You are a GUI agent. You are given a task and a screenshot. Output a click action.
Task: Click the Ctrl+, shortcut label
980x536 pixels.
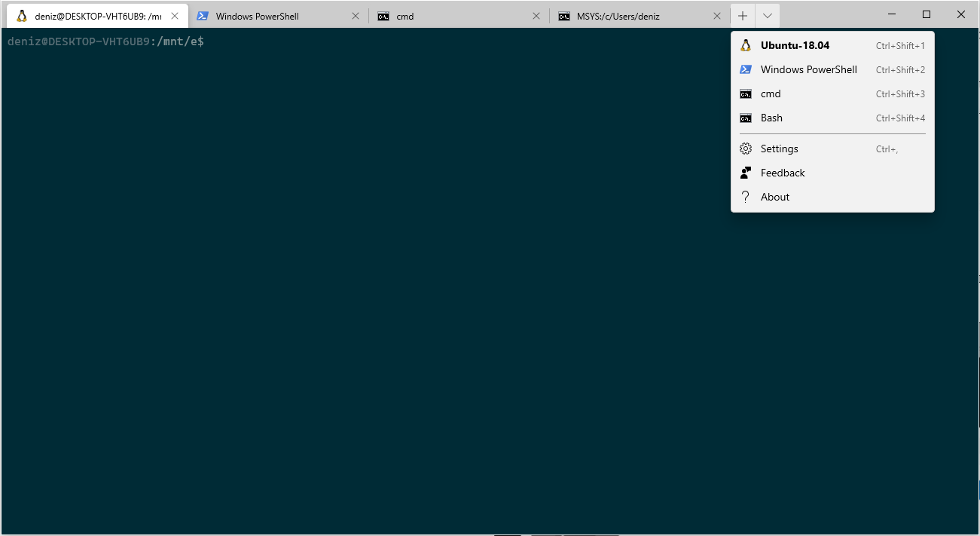[887, 149]
